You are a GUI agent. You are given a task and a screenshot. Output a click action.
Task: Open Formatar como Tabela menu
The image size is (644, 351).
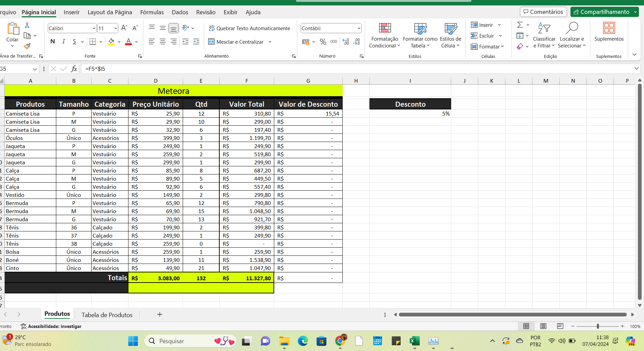(420, 35)
